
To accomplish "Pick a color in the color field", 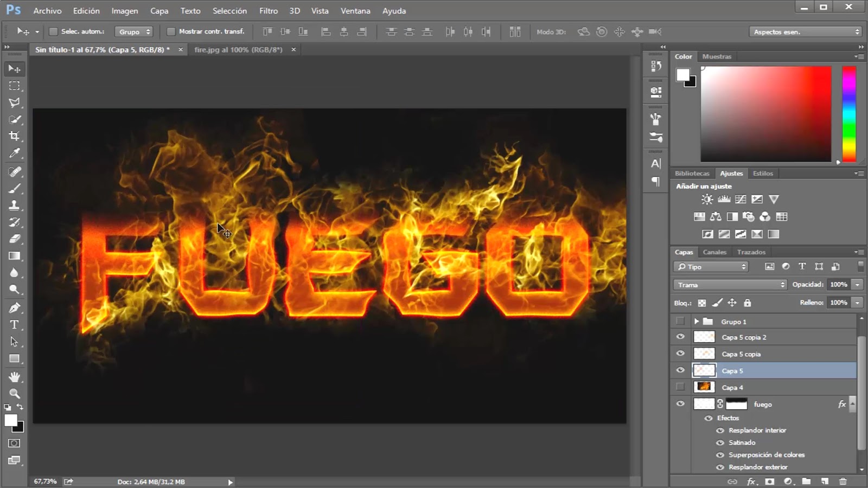I will click(766, 114).
